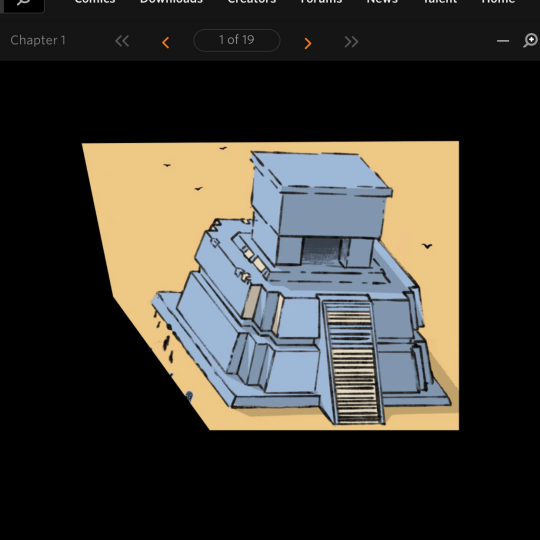Zoom in using the magnifier plus icon
This screenshot has height=540, width=540.
coord(531,40)
